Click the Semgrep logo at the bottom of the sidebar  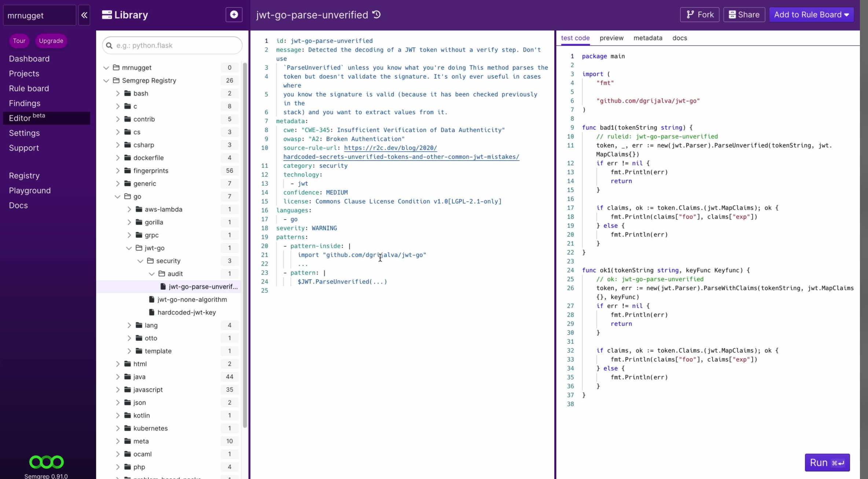46,462
